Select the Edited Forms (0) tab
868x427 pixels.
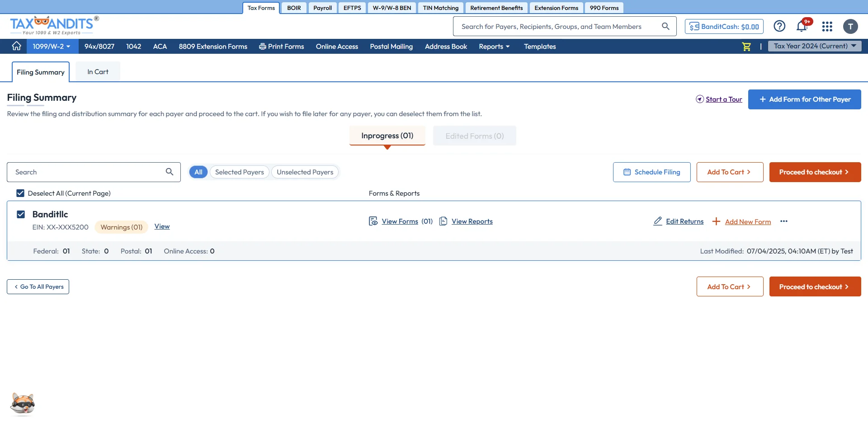(475, 136)
